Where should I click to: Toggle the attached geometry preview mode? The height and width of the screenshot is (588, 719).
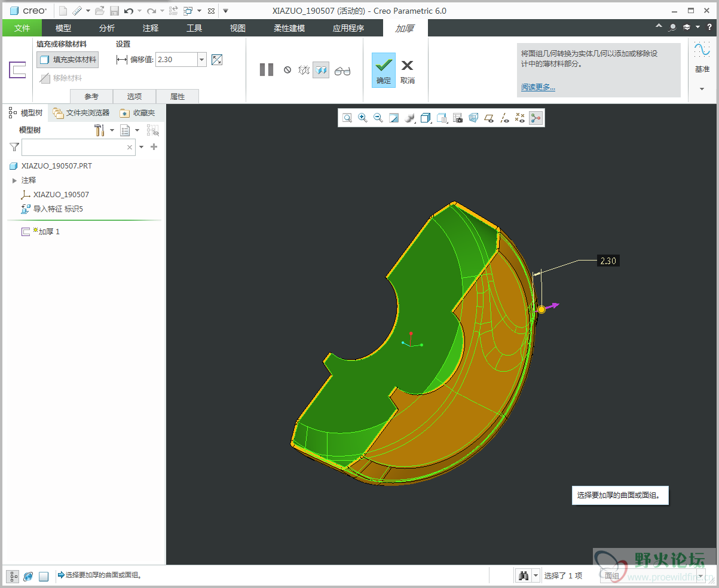321,71
